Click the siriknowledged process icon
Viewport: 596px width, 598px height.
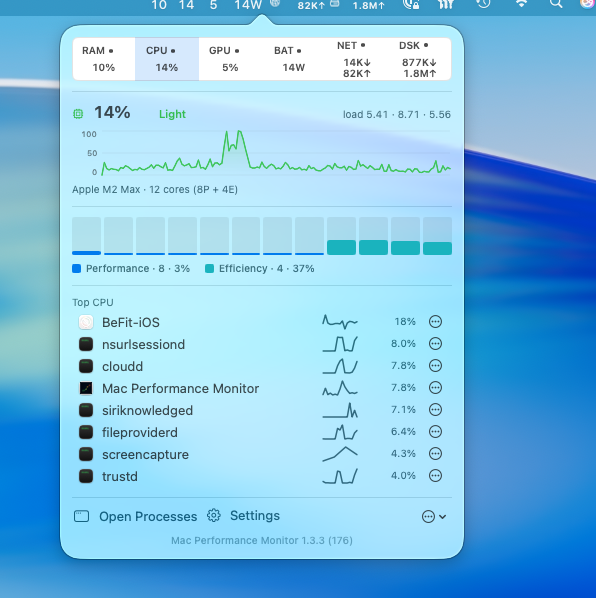(86, 410)
